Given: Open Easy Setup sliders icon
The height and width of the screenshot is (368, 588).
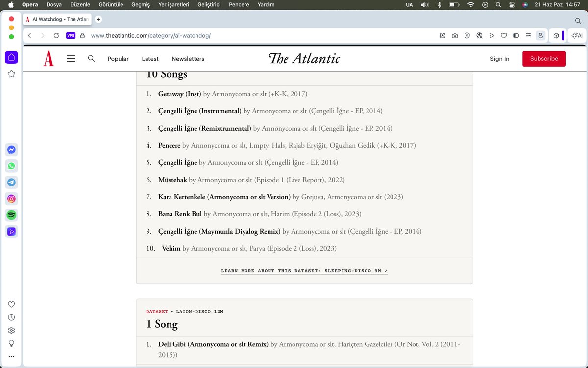Looking at the screenshot, I should pos(528,35).
